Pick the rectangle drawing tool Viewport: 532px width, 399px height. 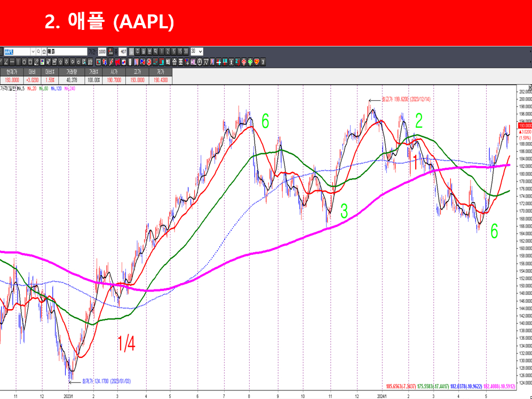[29, 62]
